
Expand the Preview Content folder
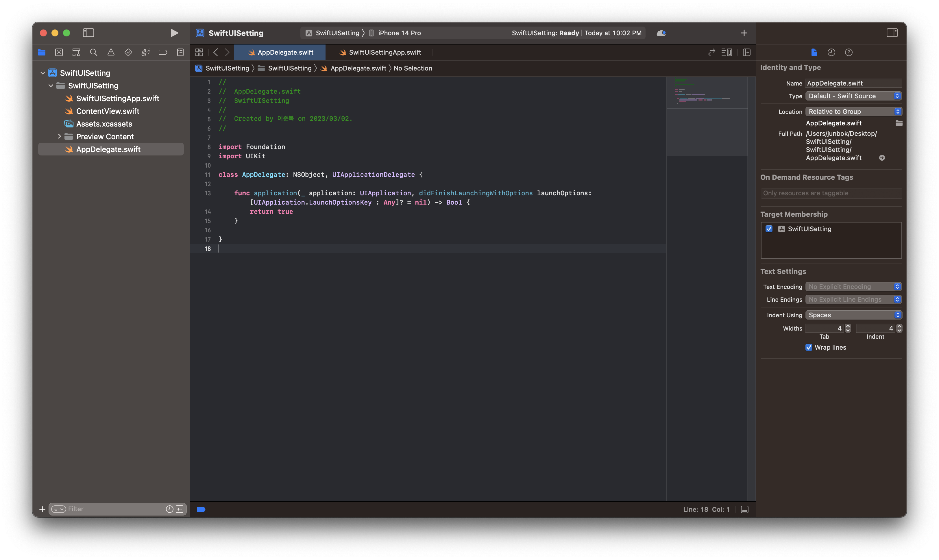coord(59,137)
